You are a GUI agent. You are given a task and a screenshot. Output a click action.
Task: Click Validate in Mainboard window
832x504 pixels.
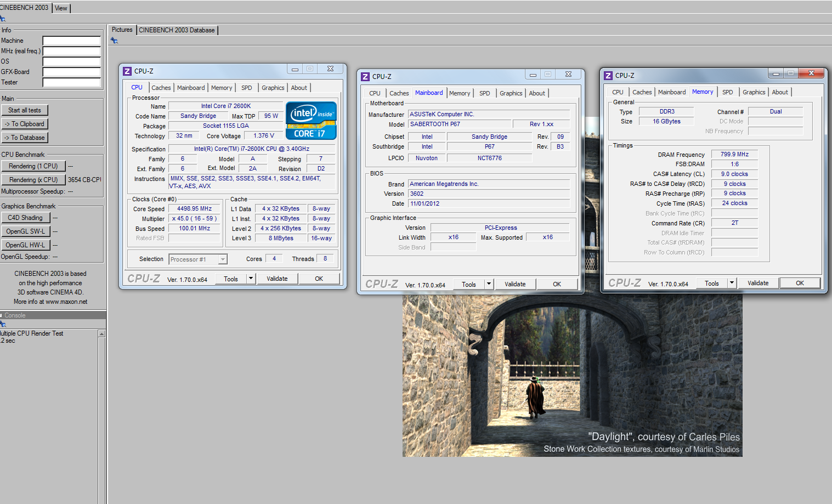tap(515, 284)
